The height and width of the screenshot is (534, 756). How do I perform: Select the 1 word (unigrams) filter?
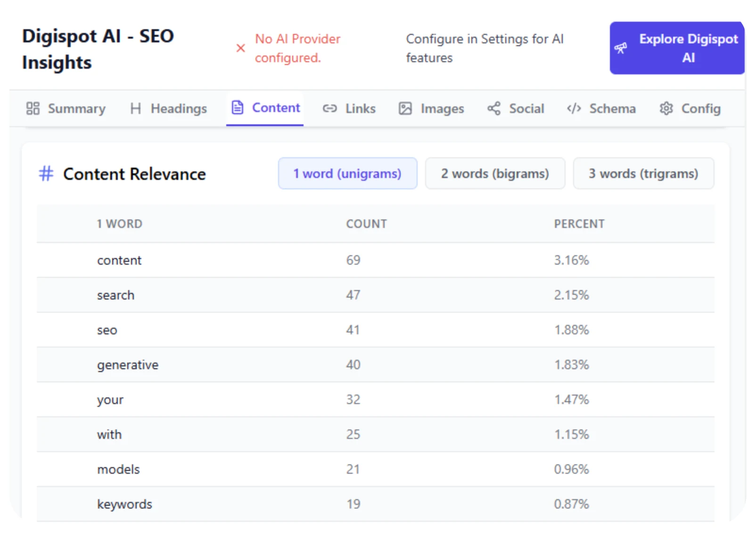click(347, 173)
